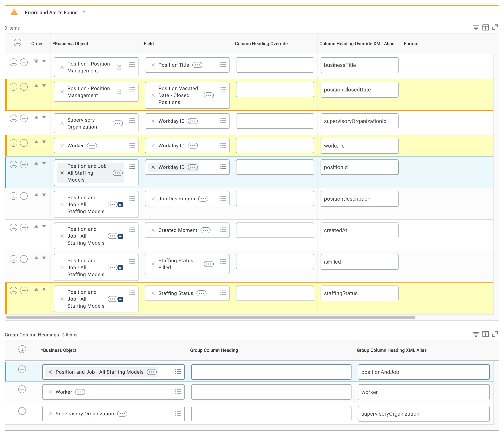Remove the worker group row
The height and width of the screenshot is (435, 504).
[22, 389]
